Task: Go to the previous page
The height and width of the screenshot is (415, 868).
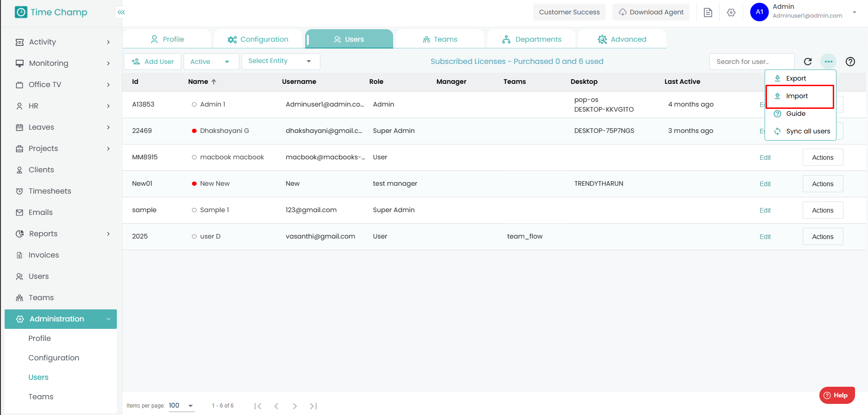Action: point(276,406)
